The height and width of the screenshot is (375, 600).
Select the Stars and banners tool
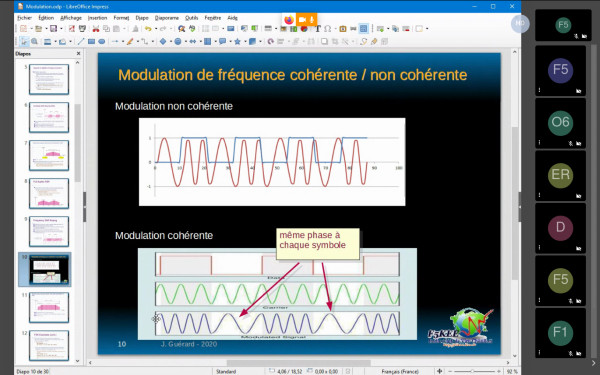[x=237, y=41]
